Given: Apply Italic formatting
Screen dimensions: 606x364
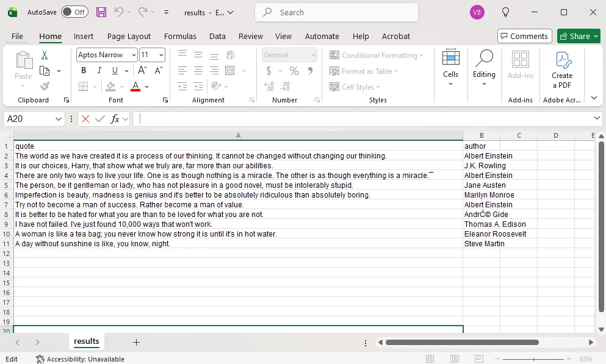Looking at the screenshot, I should click(98, 71).
